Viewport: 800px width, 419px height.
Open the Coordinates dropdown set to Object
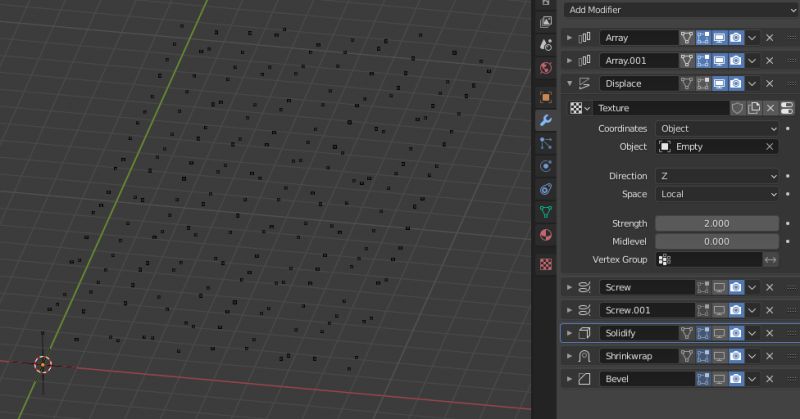pos(717,129)
